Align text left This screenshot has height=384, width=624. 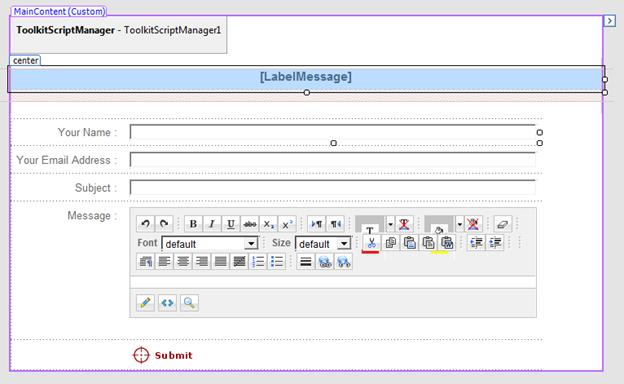[164, 261]
